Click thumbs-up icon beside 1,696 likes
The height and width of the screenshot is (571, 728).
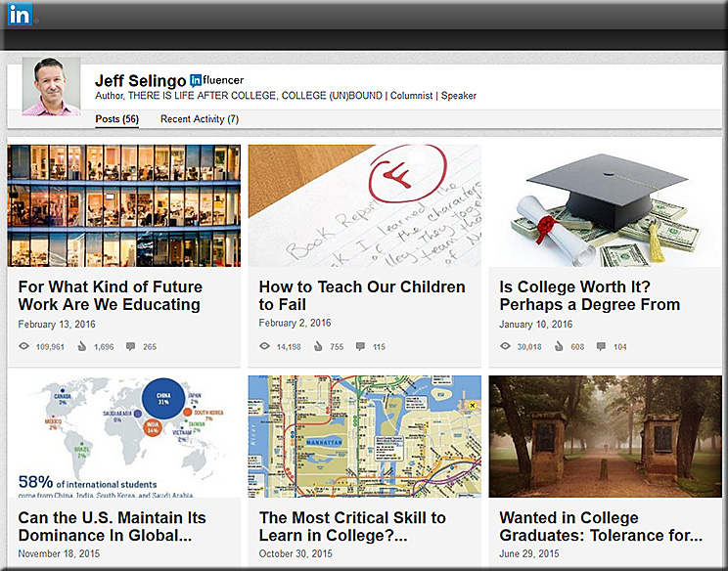tap(82, 346)
